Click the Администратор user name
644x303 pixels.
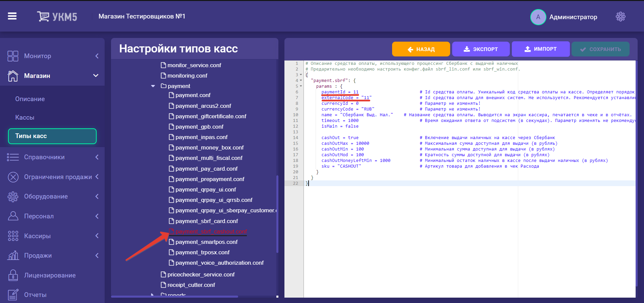(x=573, y=17)
